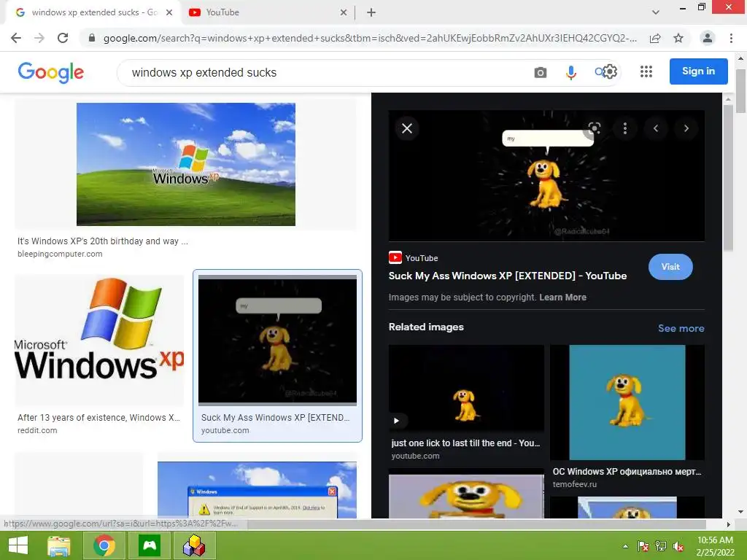Open 'Suck My Ass Windows XP [EXTENDED] - YouTube' title
The height and width of the screenshot is (560, 747).
(508, 276)
